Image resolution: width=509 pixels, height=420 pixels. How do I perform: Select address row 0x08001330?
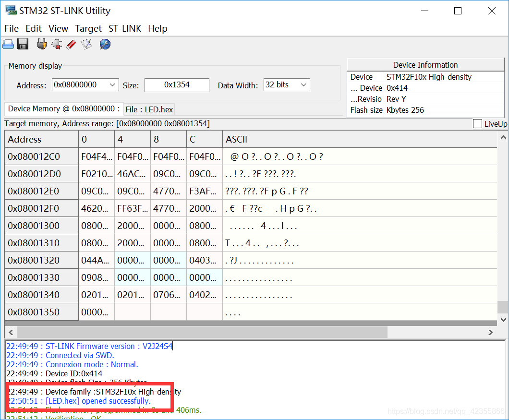coord(42,277)
